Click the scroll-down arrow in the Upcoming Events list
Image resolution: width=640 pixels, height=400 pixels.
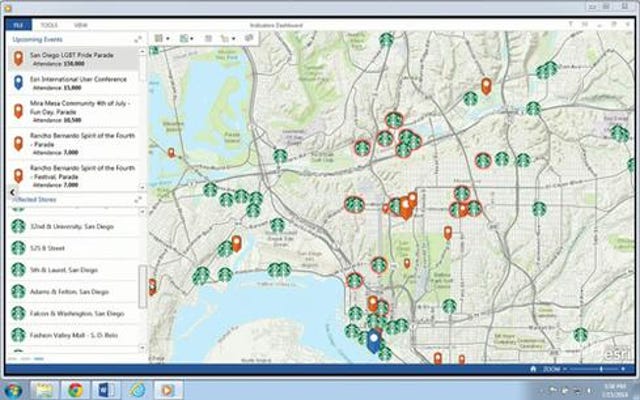[142, 187]
